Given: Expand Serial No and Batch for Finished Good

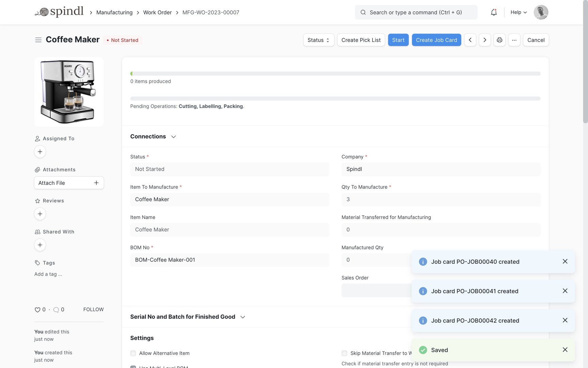Looking at the screenshot, I should (x=242, y=317).
